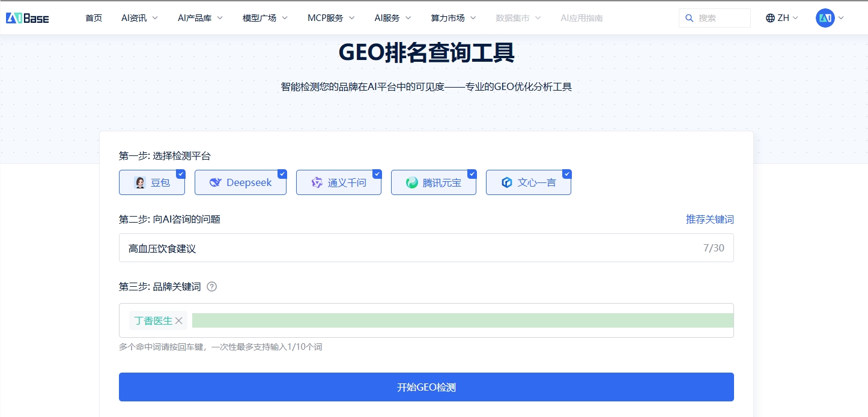Uncheck the Deepseek platform checkbox
This screenshot has width=868, height=417.
click(x=282, y=174)
